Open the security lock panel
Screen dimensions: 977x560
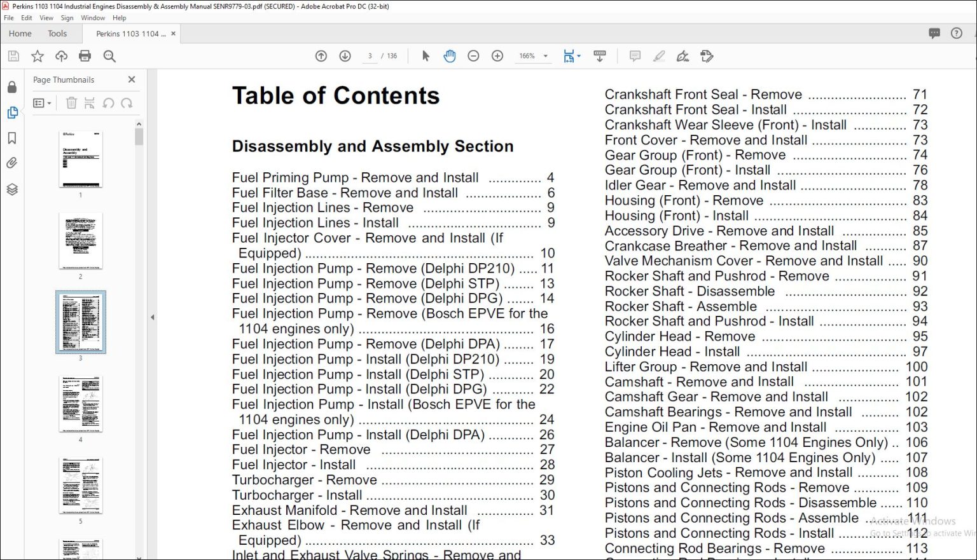click(12, 87)
